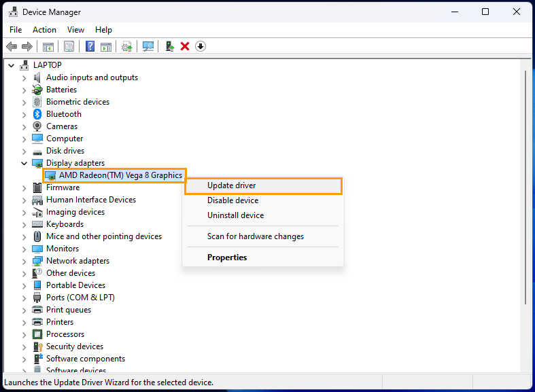The image size is (535, 392).
Task: Open the View menu
Action: coord(75,30)
